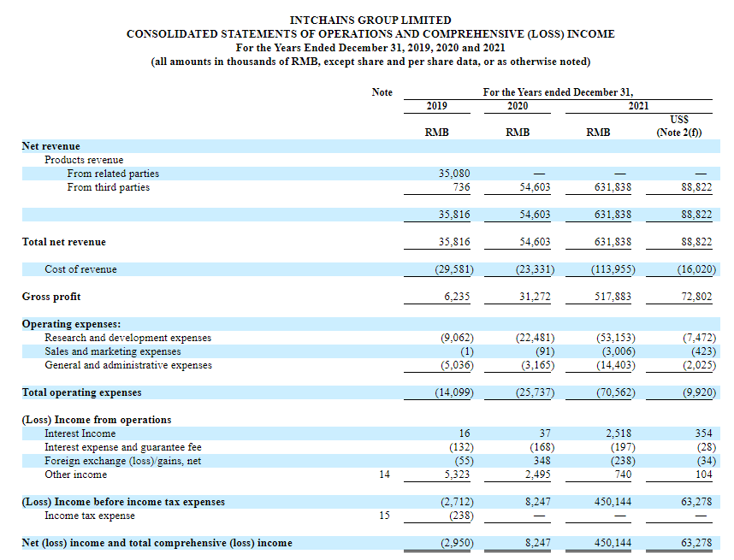Click Net (loss) income and total comprehensive label
Screen dimensions: 734x560
point(157,543)
